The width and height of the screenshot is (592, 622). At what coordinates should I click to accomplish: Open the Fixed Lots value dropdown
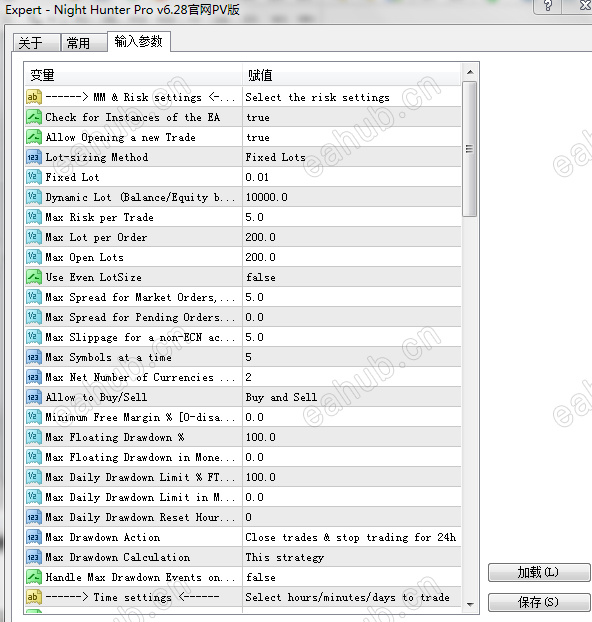(x=352, y=157)
